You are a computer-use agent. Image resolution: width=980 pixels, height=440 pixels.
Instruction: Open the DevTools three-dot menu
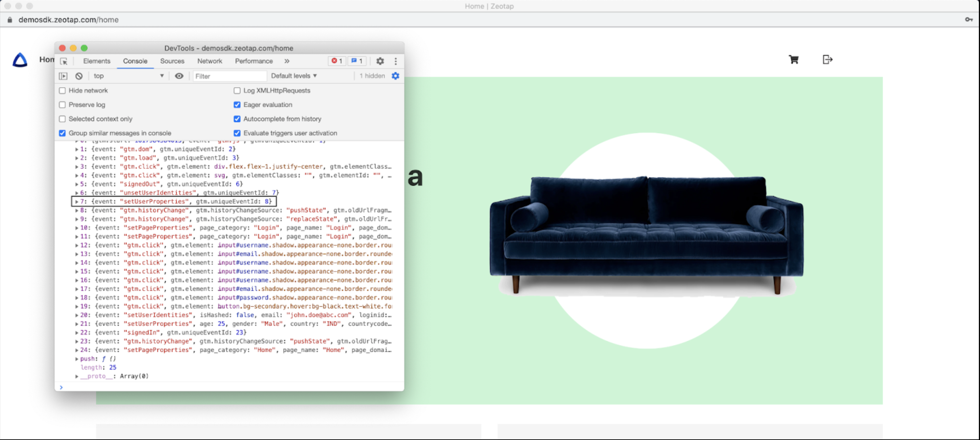coord(396,61)
